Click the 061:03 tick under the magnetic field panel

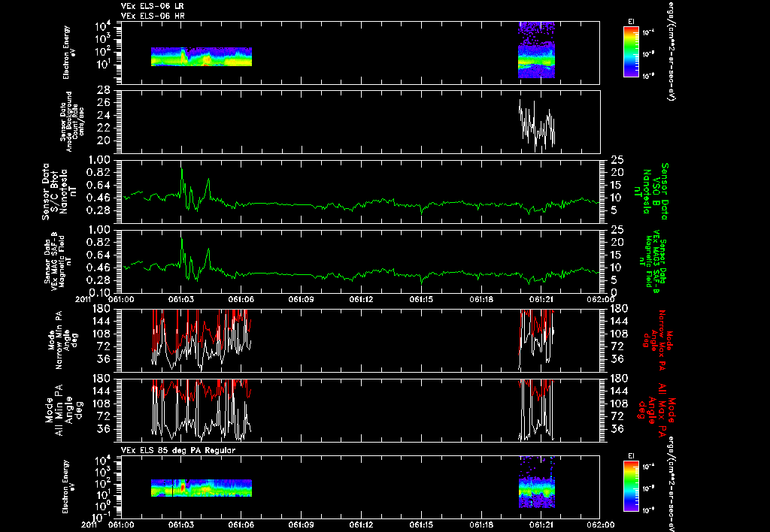181,299
